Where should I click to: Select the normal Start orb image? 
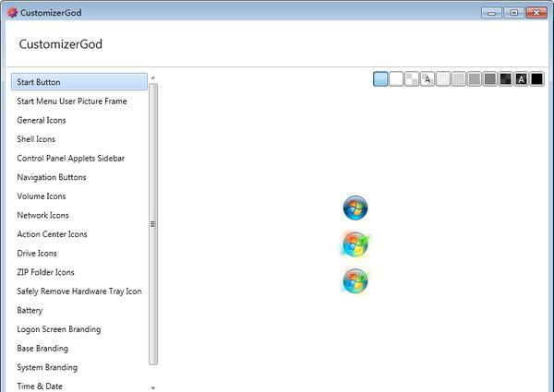(x=355, y=208)
